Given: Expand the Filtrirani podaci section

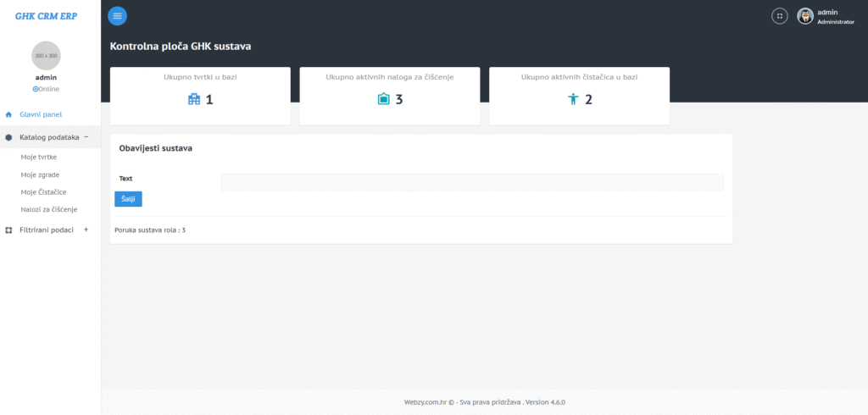Looking at the screenshot, I should [86, 230].
